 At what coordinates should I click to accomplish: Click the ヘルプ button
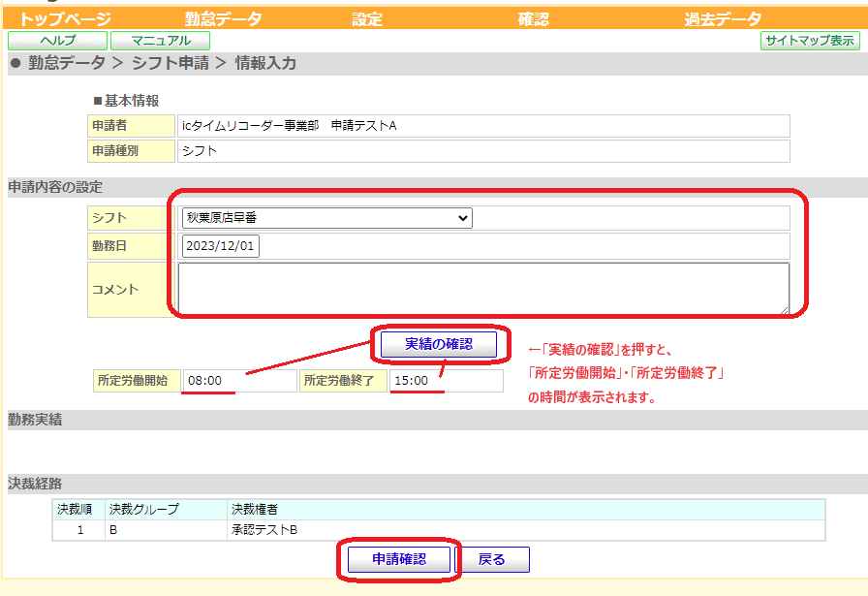pyautogui.click(x=57, y=41)
